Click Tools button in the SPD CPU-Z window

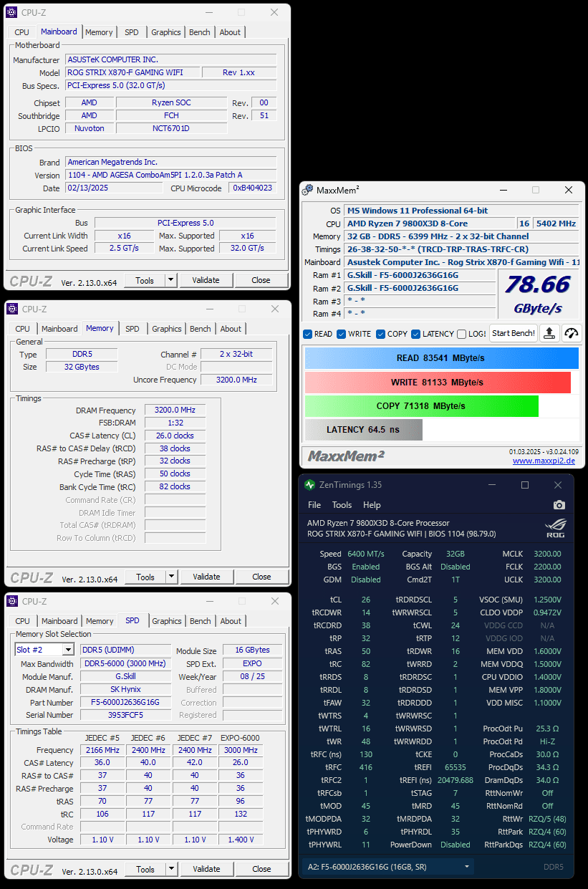(x=145, y=869)
